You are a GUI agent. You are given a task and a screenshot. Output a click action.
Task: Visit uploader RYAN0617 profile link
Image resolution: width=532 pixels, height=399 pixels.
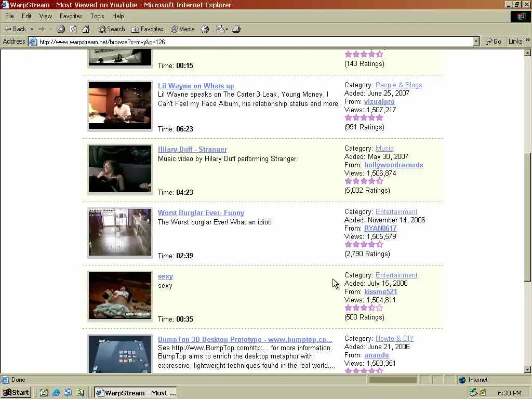tap(380, 229)
